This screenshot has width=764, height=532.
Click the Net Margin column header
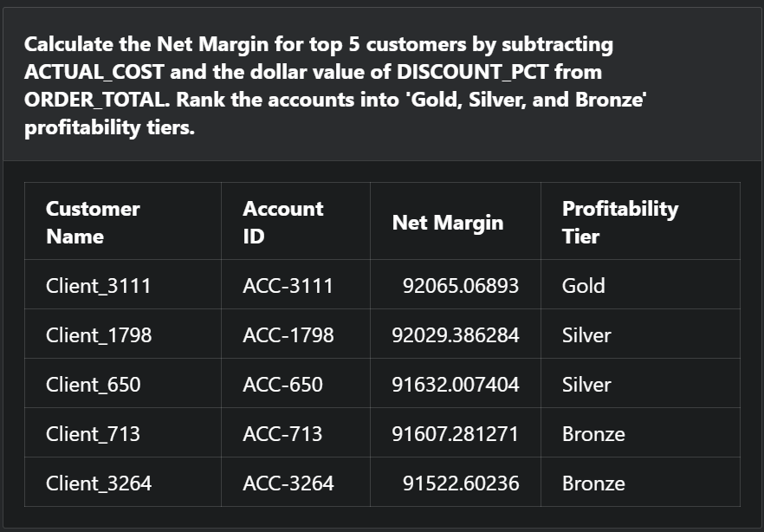(448, 223)
